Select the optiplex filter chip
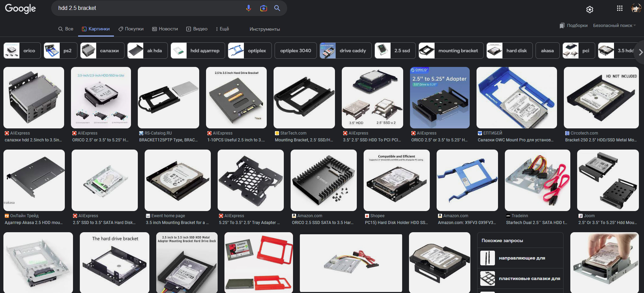Viewport: 644px width, 293px height. [250, 51]
